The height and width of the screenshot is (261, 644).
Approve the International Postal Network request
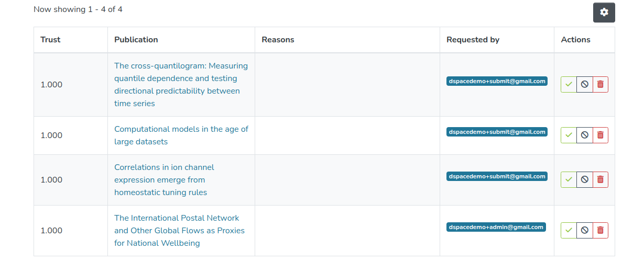(x=569, y=230)
